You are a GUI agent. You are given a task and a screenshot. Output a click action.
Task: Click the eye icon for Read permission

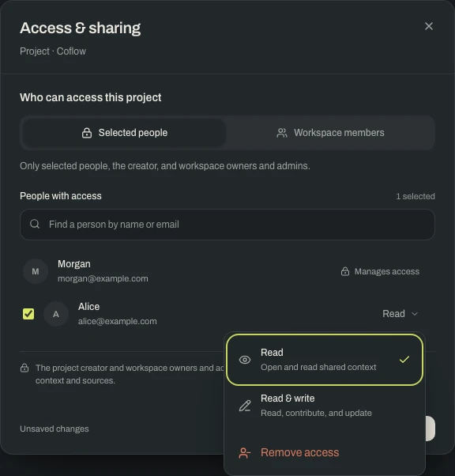tap(245, 360)
